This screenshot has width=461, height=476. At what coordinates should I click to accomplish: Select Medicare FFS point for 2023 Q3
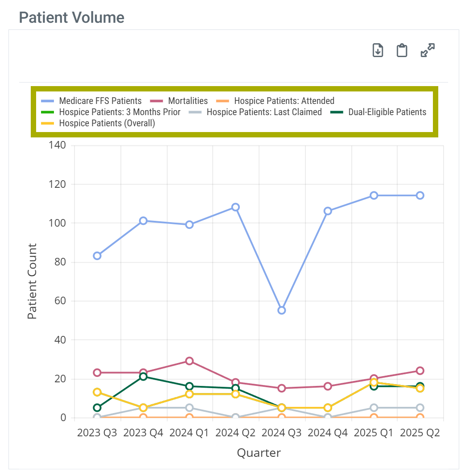tap(97, 256)
